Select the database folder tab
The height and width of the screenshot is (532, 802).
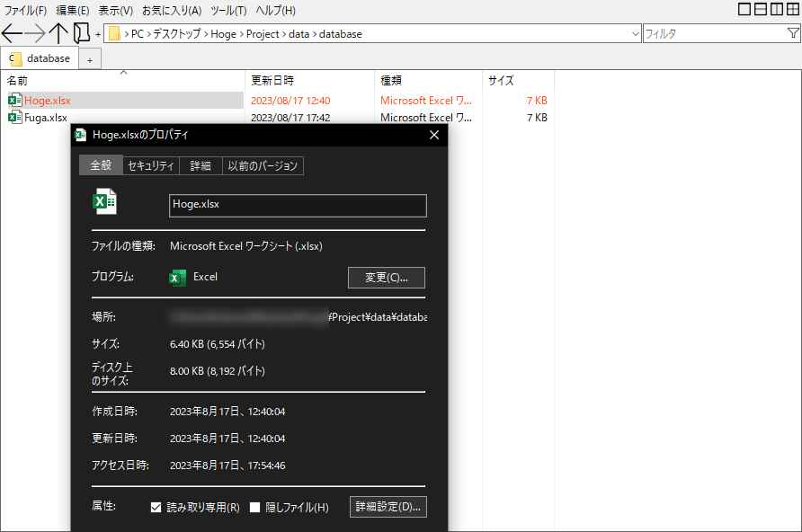(x=40, y=58)
